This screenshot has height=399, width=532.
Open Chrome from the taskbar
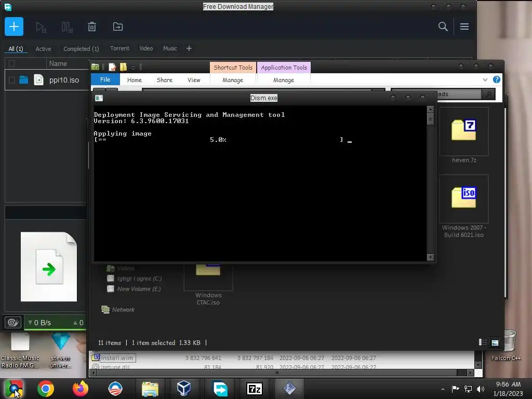pos(46,389)
